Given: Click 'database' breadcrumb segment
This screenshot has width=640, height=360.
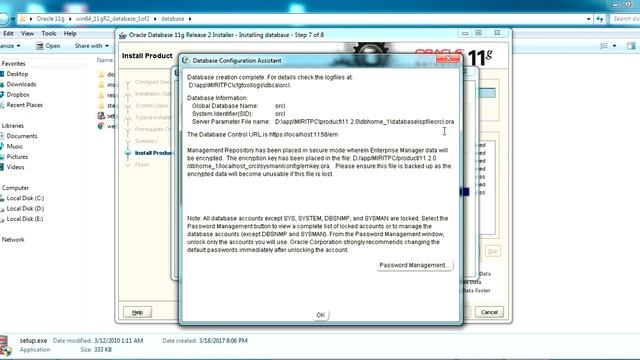Looking at the screenshot, I should coord(172,19).
